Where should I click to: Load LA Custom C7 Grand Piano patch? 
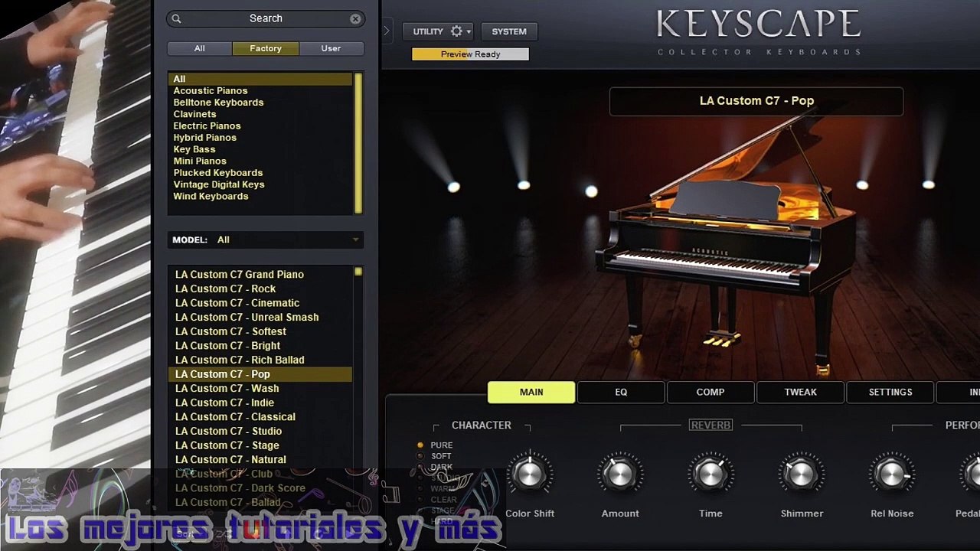point(260,275)
